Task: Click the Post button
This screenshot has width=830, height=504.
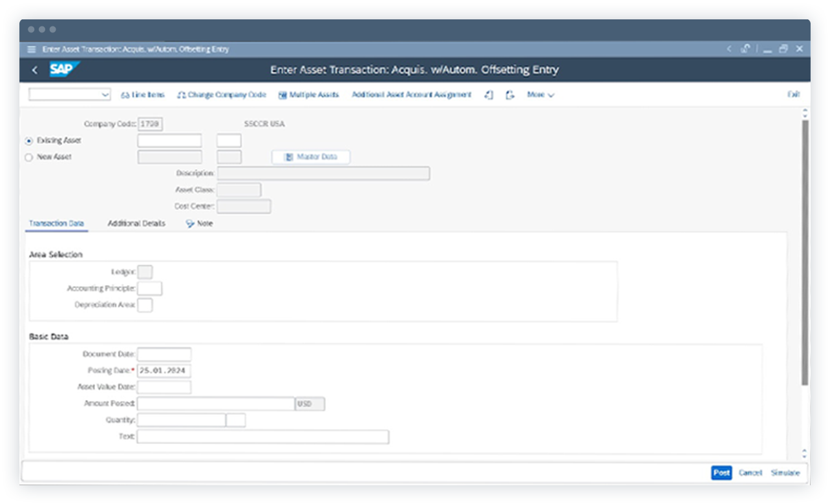Action: coord(721,472)
